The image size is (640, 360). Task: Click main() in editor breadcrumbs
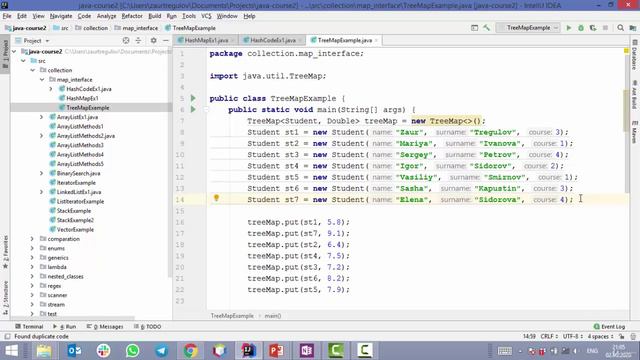click(273, 316)
